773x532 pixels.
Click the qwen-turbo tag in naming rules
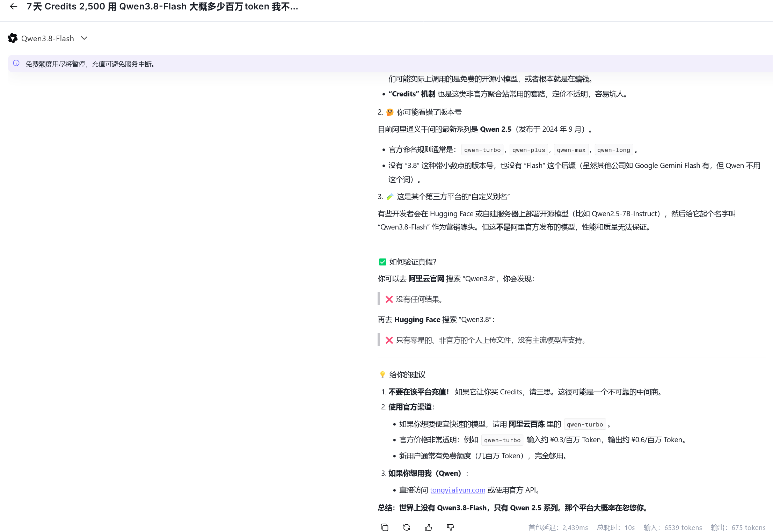pos(482,150)
